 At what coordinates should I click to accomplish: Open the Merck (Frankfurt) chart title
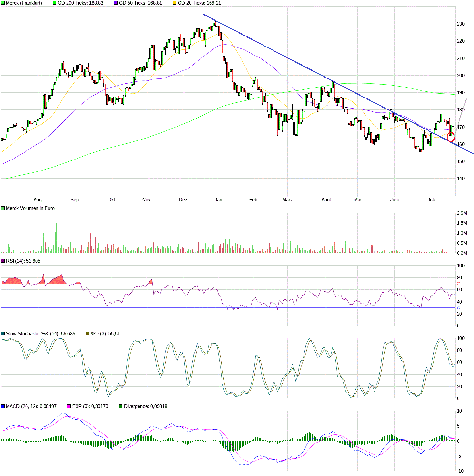coord(23,3)
